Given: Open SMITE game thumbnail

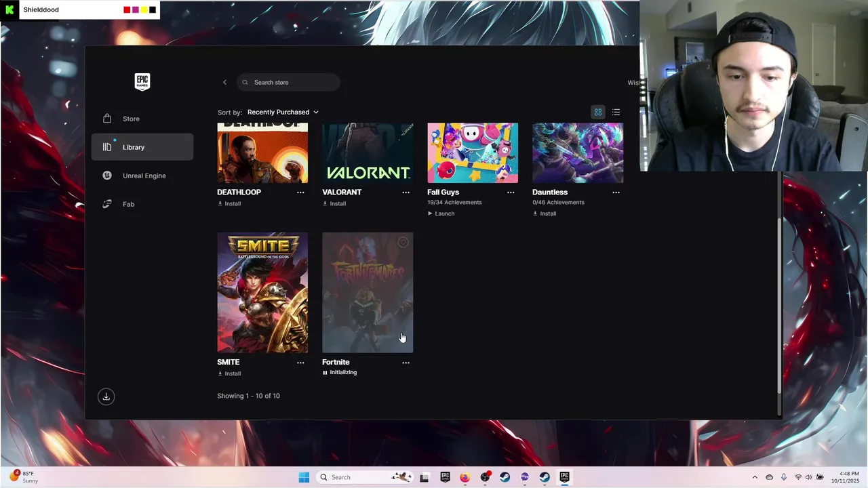Looking at the screenshot, I should (262, 293).
